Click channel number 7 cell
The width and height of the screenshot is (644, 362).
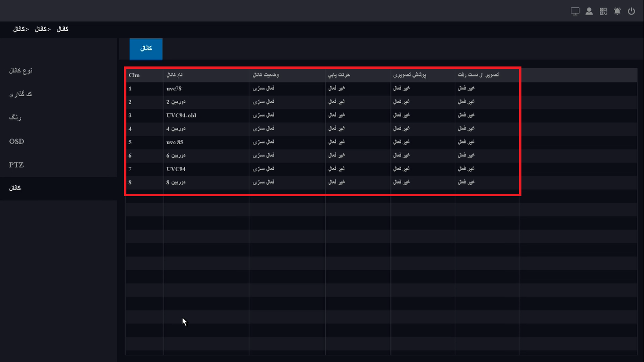click(x=130, y=169)
